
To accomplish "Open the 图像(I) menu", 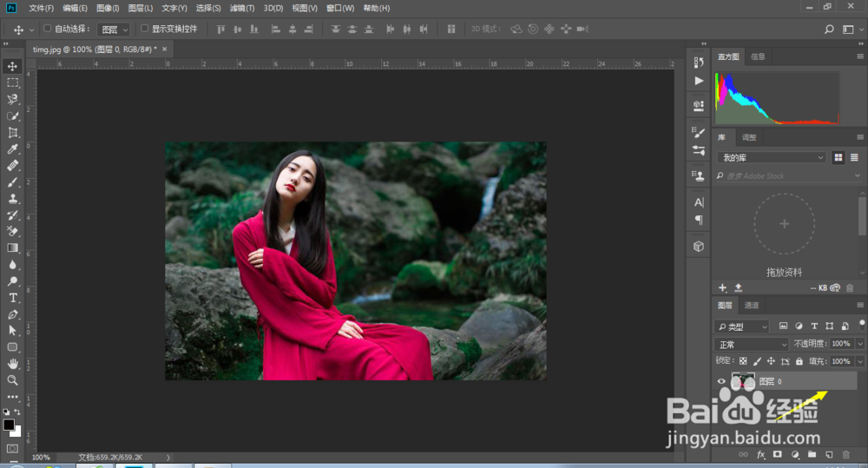I will click(x=108, y=9).
